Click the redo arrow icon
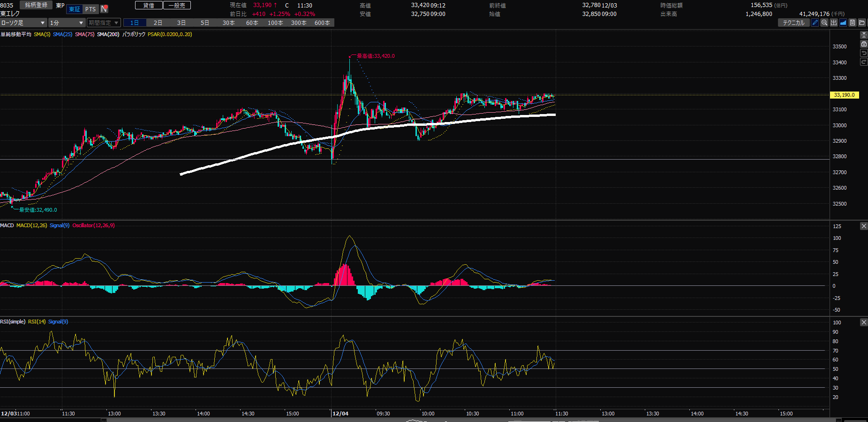This screenshot has height=422, width=868. tap(864, 62)
